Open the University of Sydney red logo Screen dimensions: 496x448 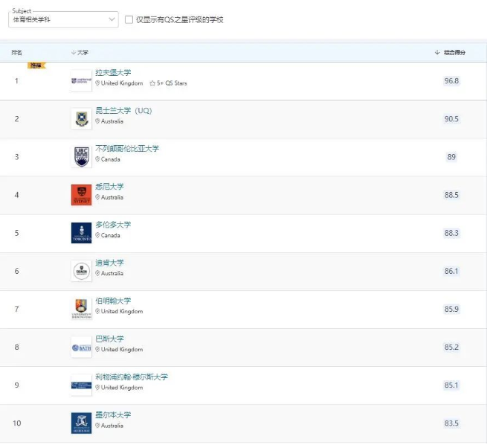coord(81,195)
